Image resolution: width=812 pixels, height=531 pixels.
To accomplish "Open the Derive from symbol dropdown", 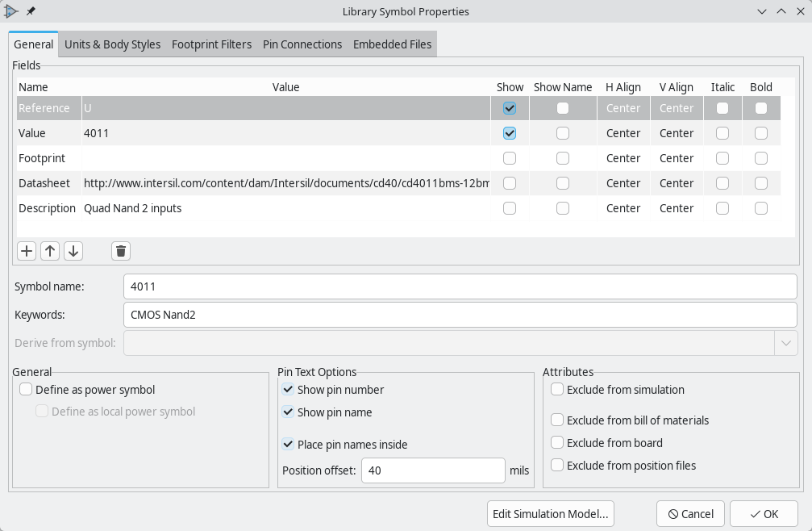I will click(x=785, y=343).
